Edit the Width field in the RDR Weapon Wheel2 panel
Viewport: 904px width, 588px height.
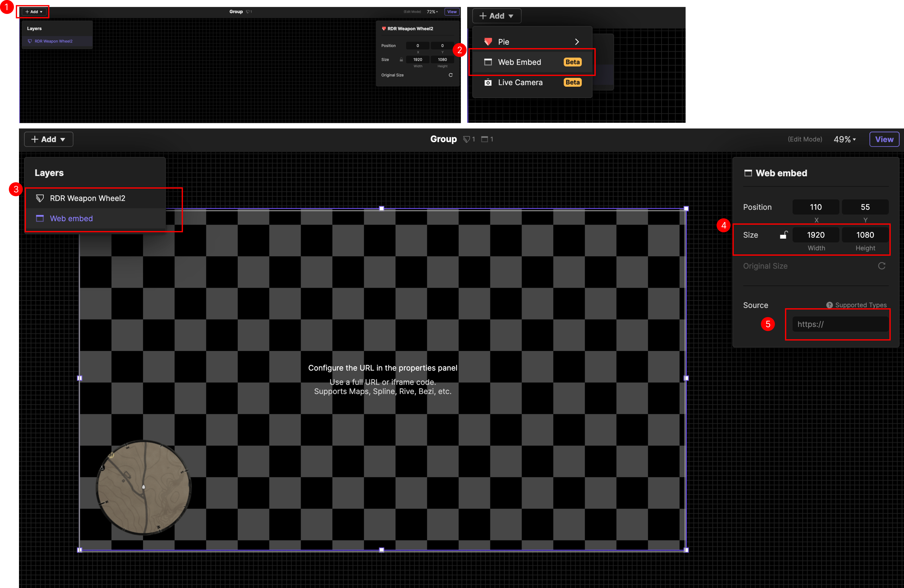(x=417, y=60)
